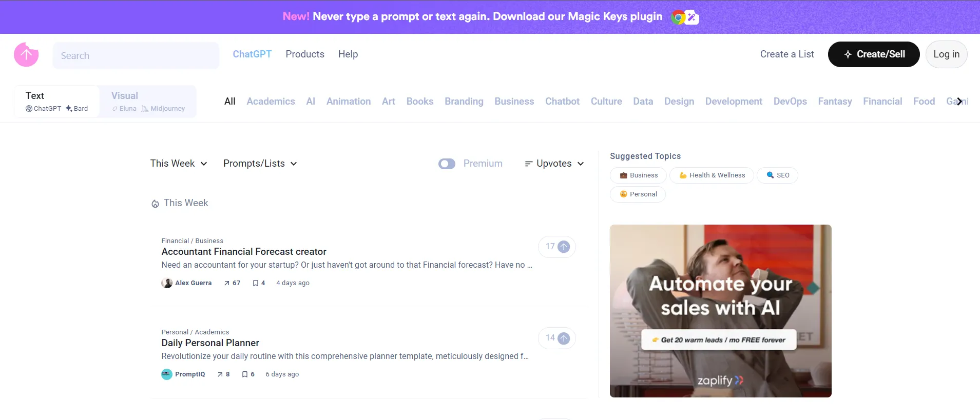Expand the Upvotes sort dropdown
Screen dimensions: 980x420
coord(554,164)
